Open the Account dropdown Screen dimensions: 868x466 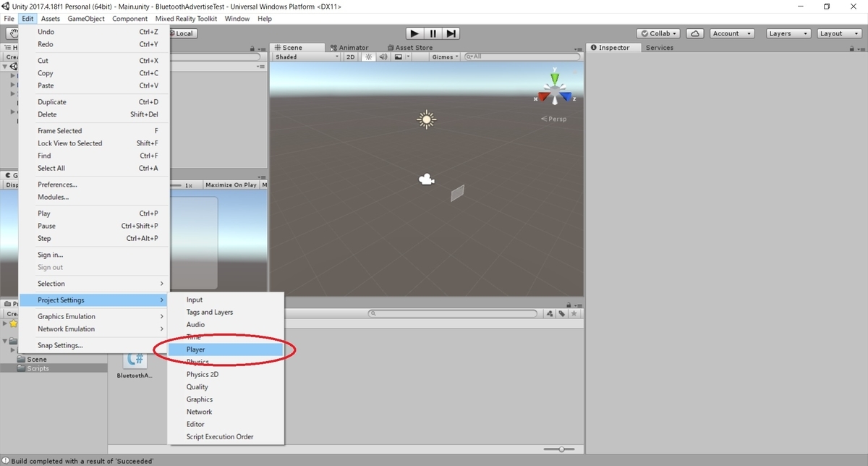pos(731,33)
